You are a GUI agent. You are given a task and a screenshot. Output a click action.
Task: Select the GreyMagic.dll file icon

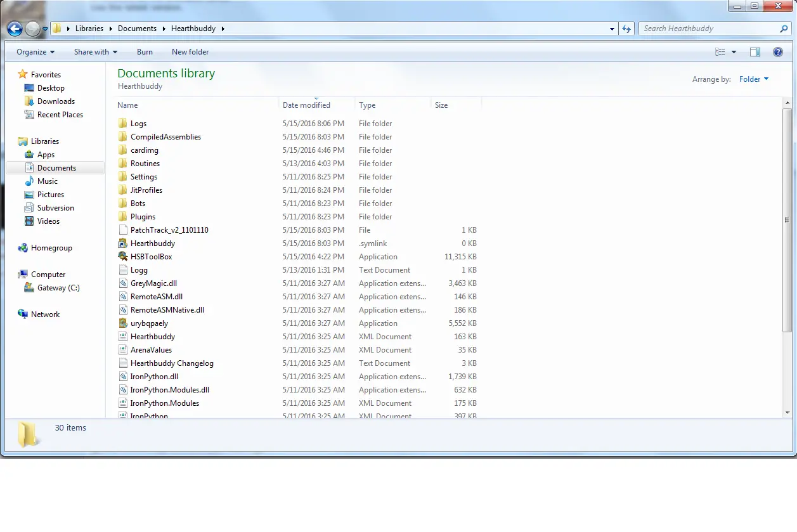[x=123, y=283]
